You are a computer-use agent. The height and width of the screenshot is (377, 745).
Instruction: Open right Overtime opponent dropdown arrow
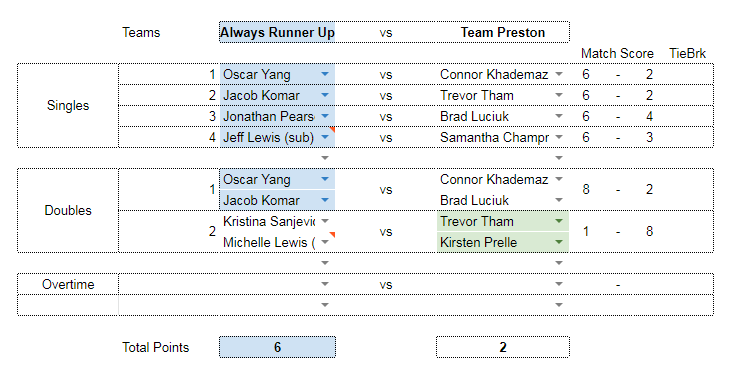[x=559, y=284]
